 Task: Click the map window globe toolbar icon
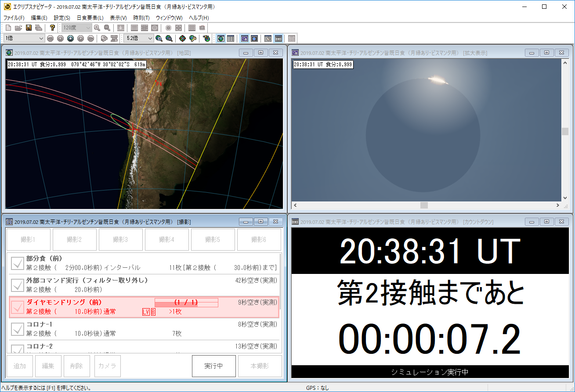point(221,39)
